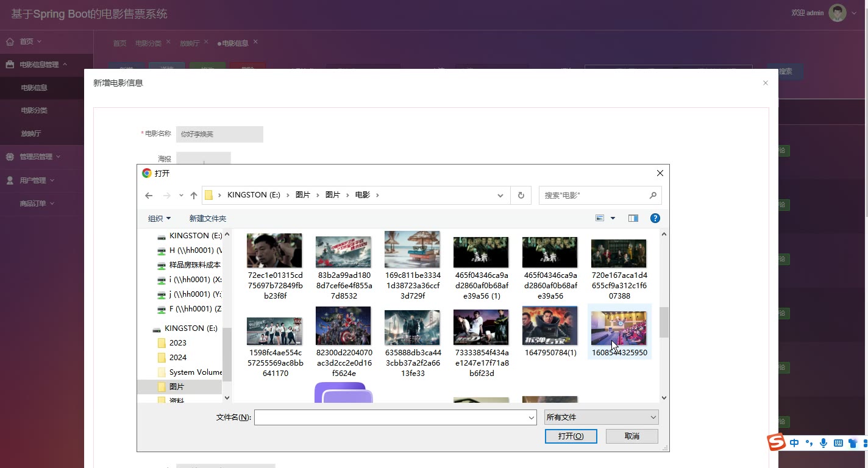Image resolution: width=868 pixels, height=468 pixels.
Task: Refresh the 电影 folder listing
Action: (x=521, y=195)
